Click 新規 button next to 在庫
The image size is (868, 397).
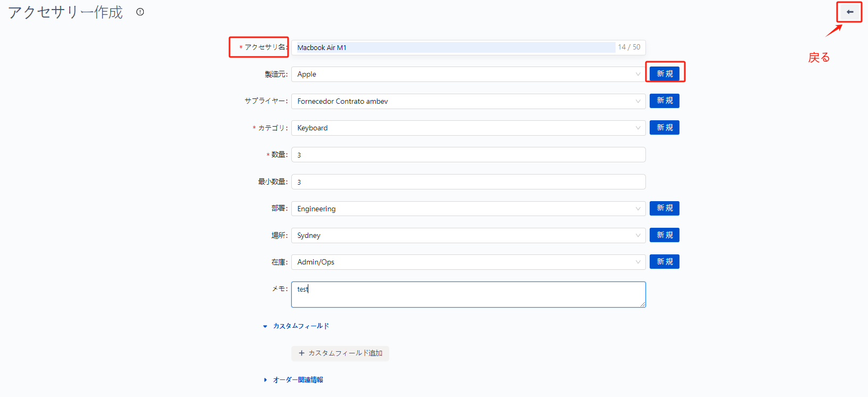click(x=664, y=262)
